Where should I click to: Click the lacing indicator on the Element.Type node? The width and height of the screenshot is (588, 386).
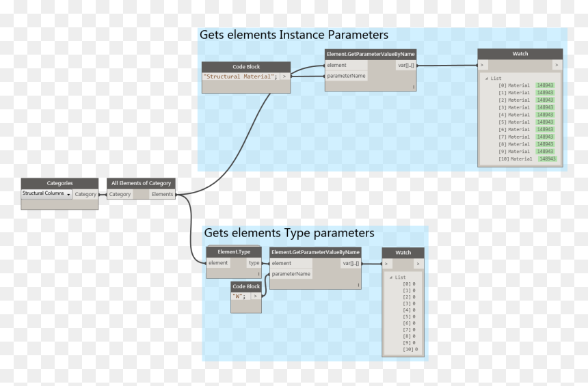pos(258,274)
